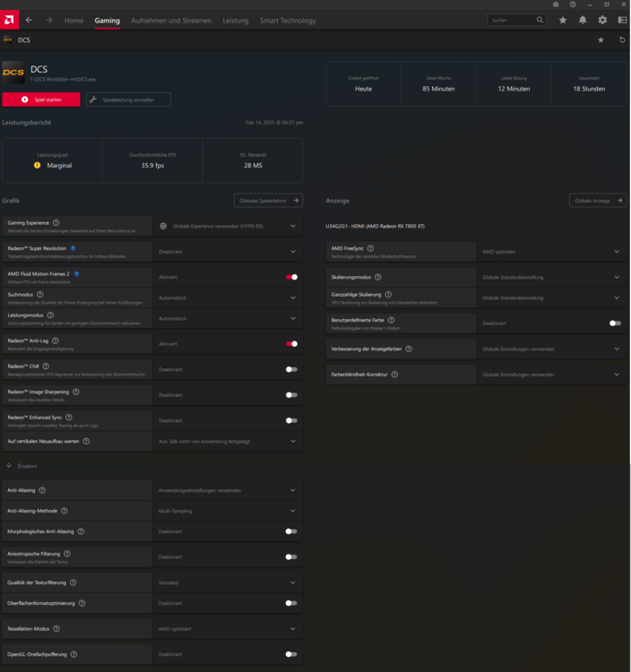Open Radeon Super Resolution dropdown
This screenshot has height=672, width=631.
click(228, 252)
